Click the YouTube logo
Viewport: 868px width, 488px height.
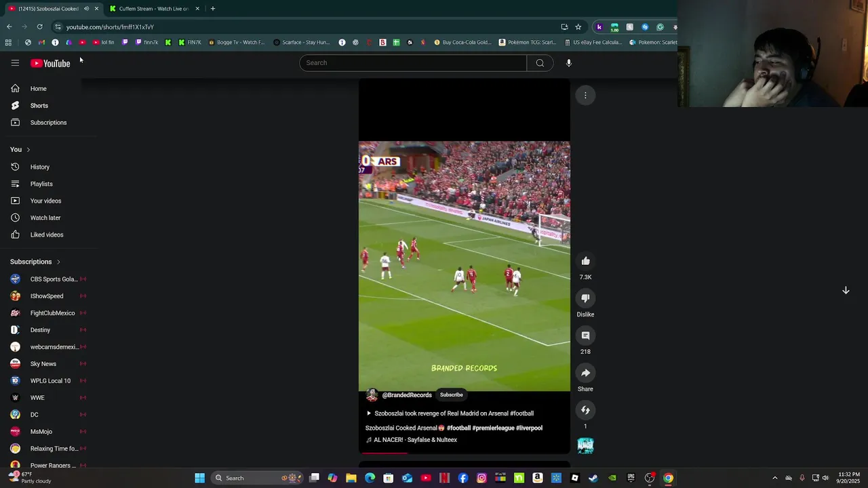50,63
